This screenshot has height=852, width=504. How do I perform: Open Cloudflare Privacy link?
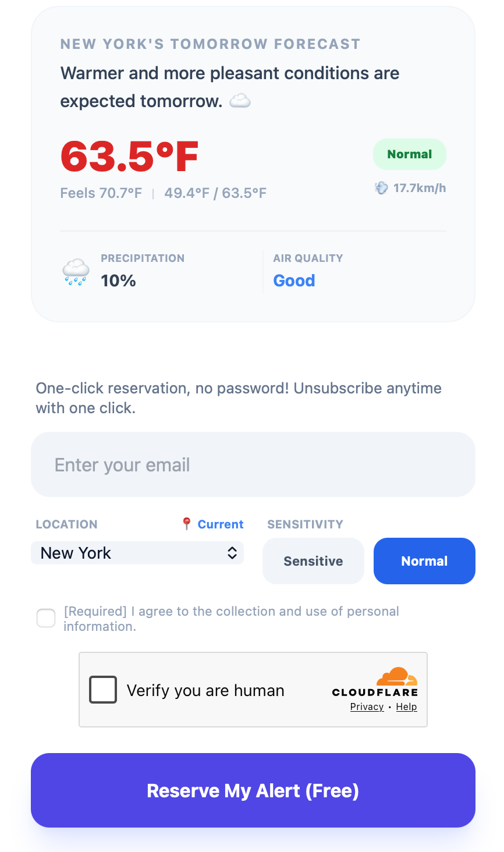point(367,707)
